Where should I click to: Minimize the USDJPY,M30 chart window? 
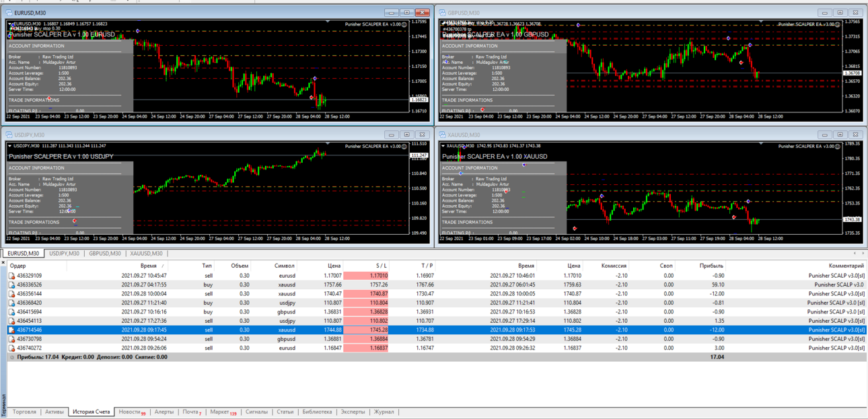[392, 135]
